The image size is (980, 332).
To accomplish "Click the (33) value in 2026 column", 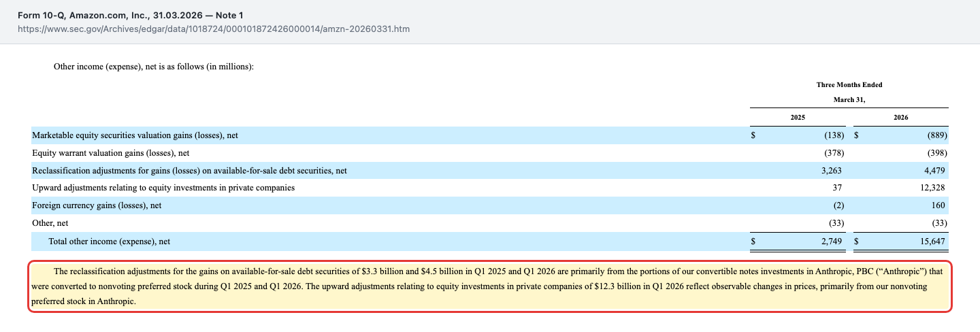I will pyautogui.click(x=939, y=223).
